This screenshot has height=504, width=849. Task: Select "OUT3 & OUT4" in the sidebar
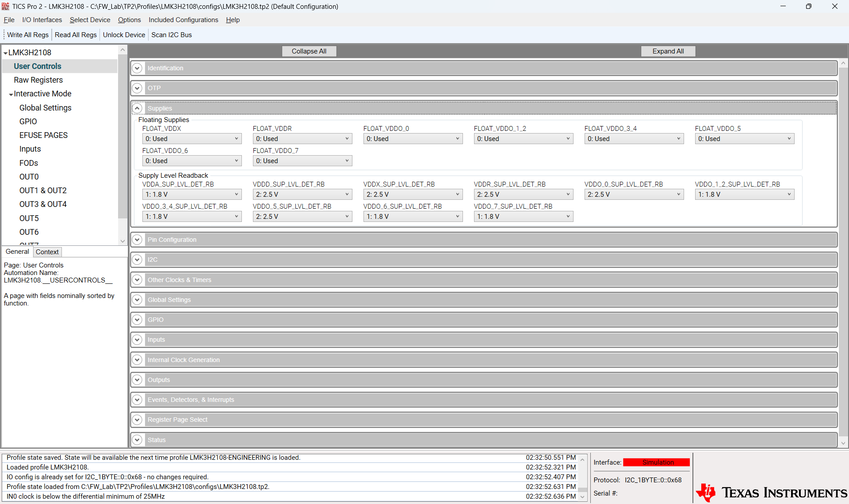(43, 204)
